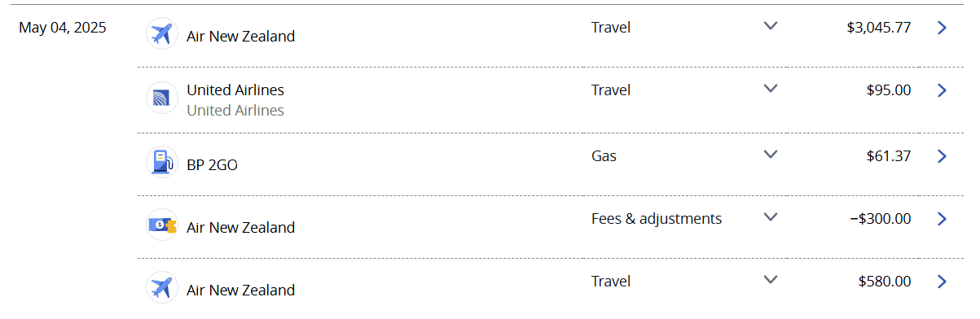Screen dimensions: 980x319
Task: Click the refund icon for -$300.00 adjustment
Action: pos(162,225)
